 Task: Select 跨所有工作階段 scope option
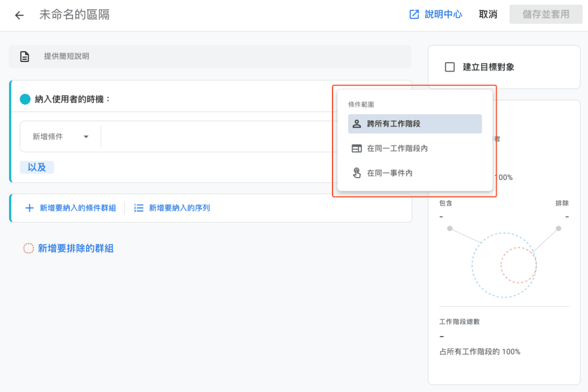415,124
